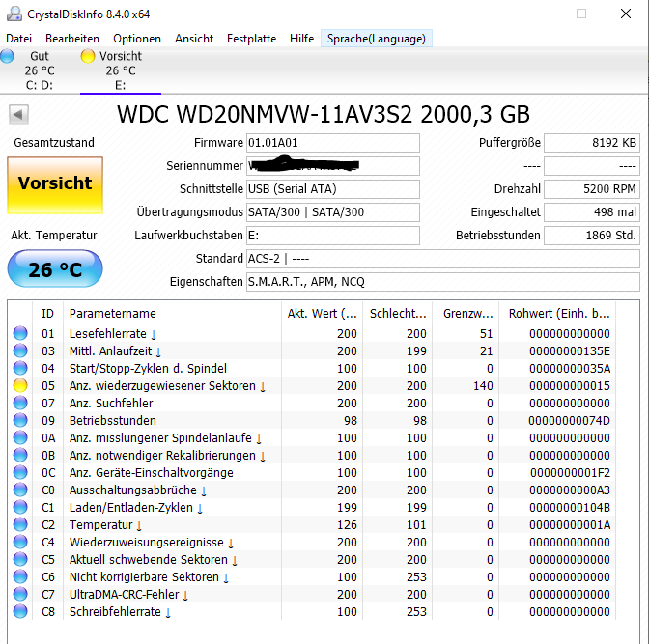This screenshot has height=644, width=649.
Task: Click the 26 °C temperature button
Action: [x=55, y=269]
